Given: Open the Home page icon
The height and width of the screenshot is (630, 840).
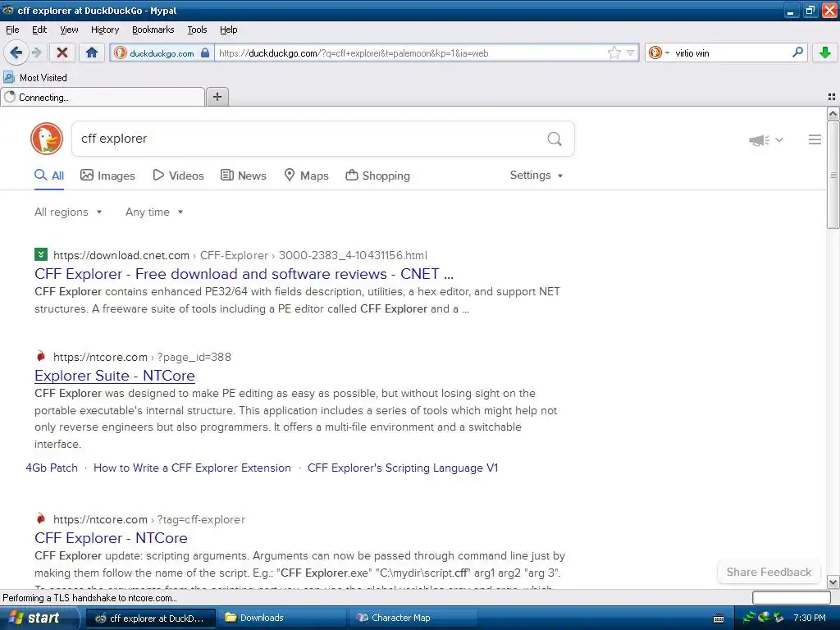Looking at the screenshot, I should tap(92, 52).
